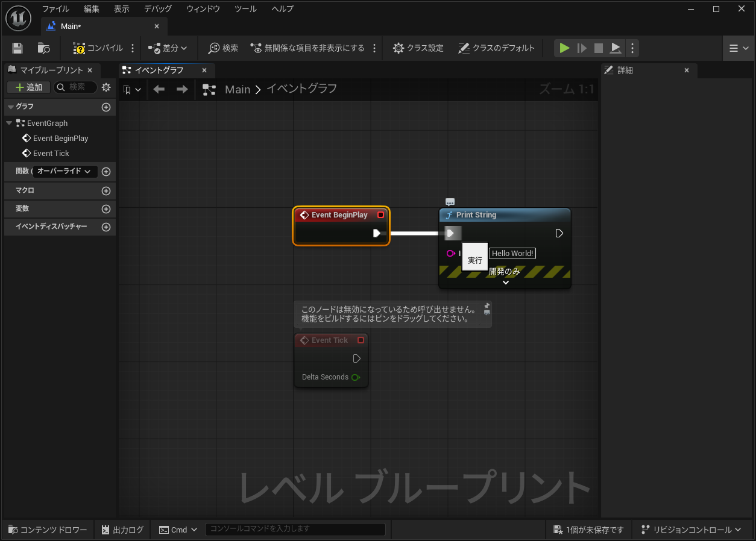
Task: Click the stop playback button
Action: (599, 48)
